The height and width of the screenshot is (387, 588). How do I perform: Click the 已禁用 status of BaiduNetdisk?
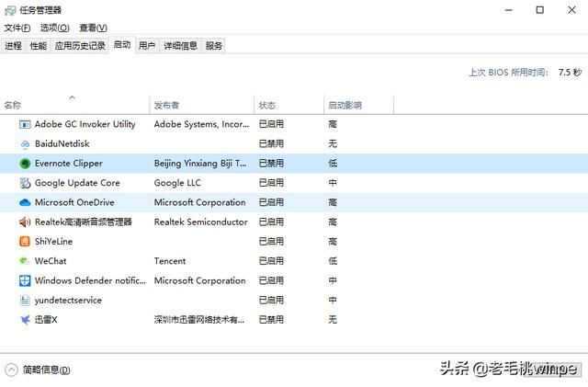coord(271,143)
